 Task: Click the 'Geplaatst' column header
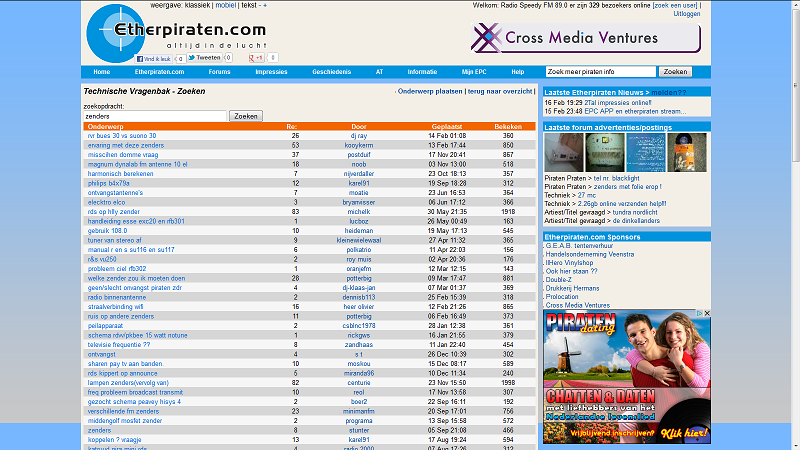click(447, 127)
